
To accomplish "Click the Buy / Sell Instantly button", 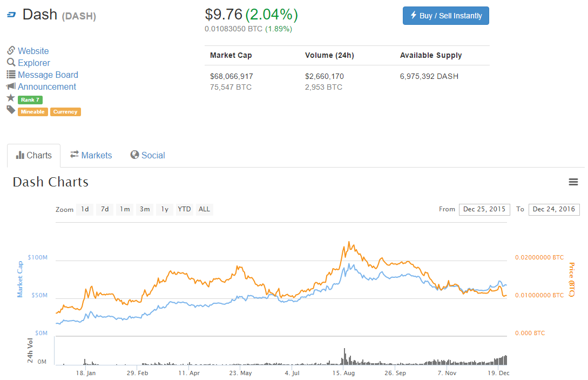I will 446,16.
